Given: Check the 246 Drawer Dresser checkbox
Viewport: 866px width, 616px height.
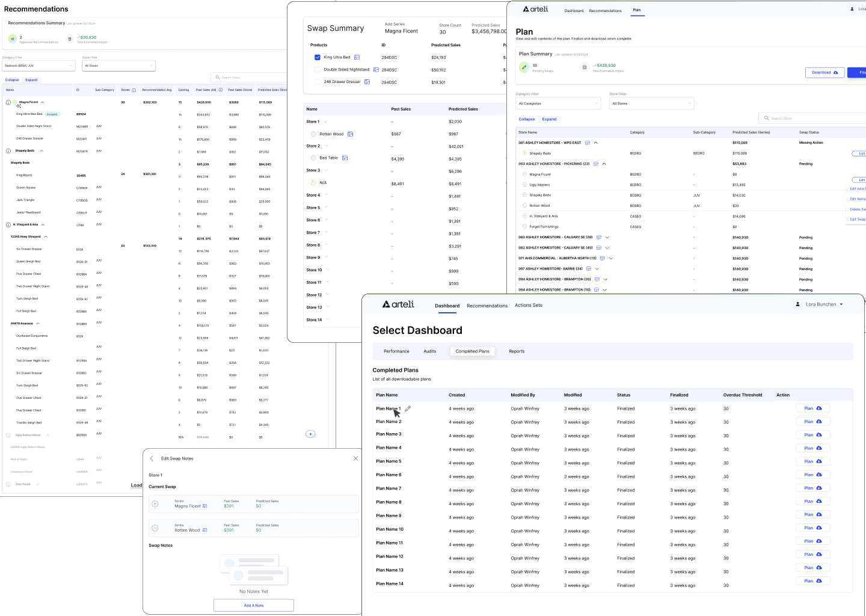Looking at the screenshot, I should click(x=318, y=82).
